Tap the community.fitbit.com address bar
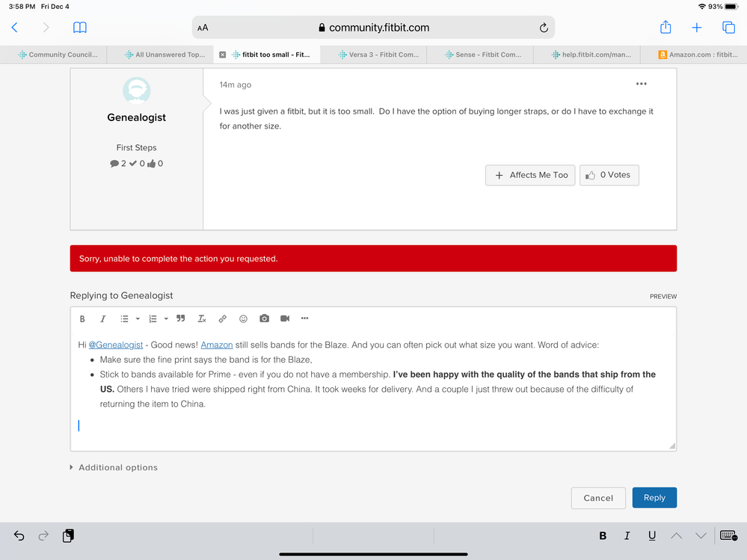The width and height of the screenshot is (747, 560). [374, 28]
